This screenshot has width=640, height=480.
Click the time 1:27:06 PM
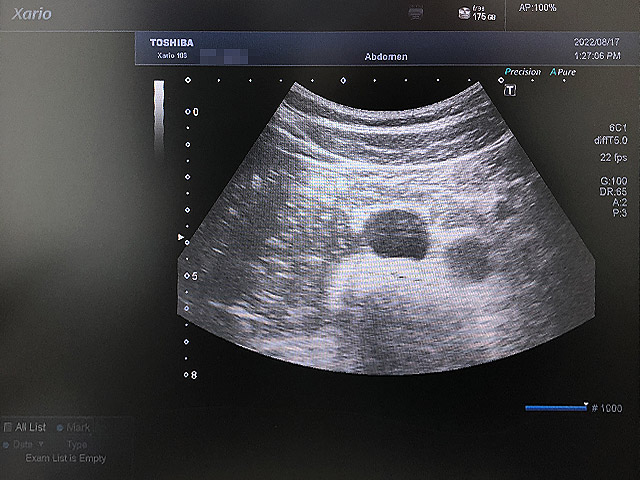click(597, 56)
